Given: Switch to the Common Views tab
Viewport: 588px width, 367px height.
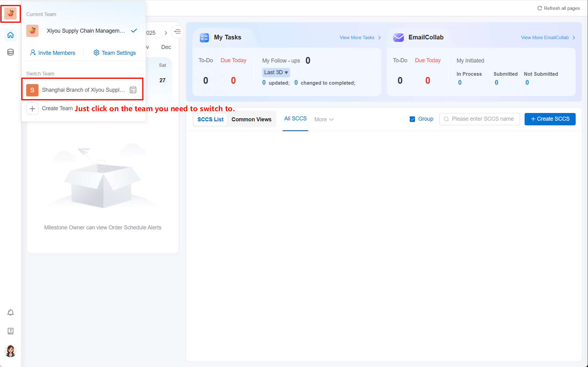Looking at the screenshot, I should click(x=251, y=119).
